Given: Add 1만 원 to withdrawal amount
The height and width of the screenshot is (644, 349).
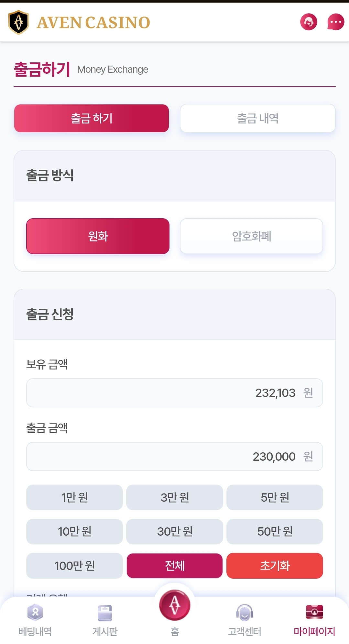Looking at the screenshot, I should (x=74, y=497).
